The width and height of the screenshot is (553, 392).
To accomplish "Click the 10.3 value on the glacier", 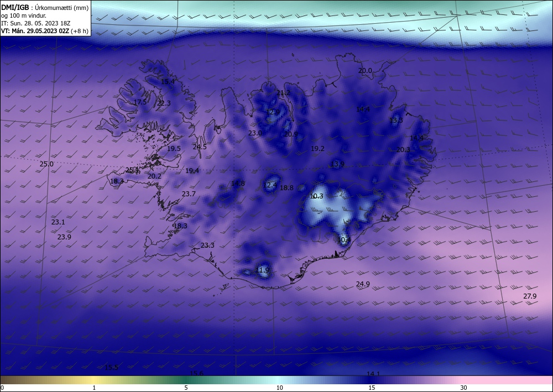I will pos(316,196).
